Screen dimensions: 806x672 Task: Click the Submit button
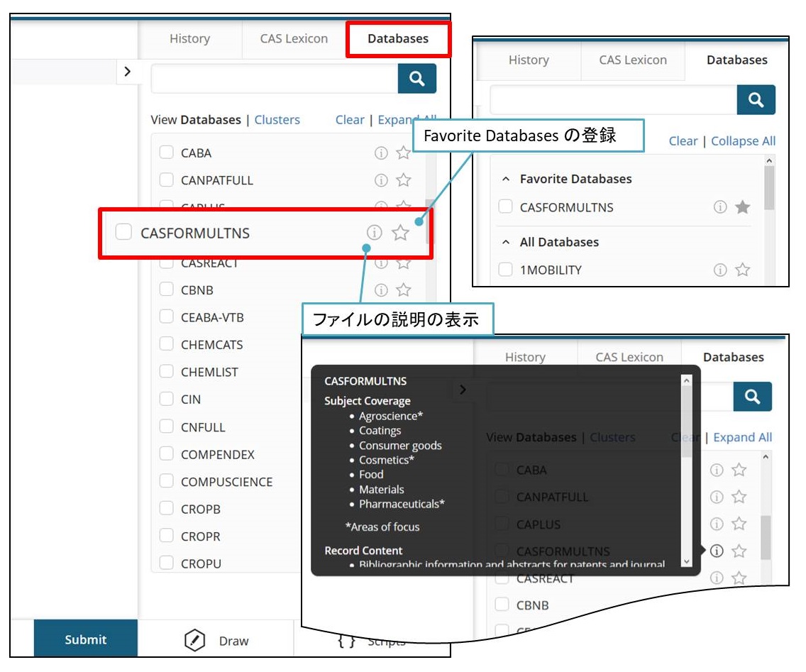tap(86, 639)
